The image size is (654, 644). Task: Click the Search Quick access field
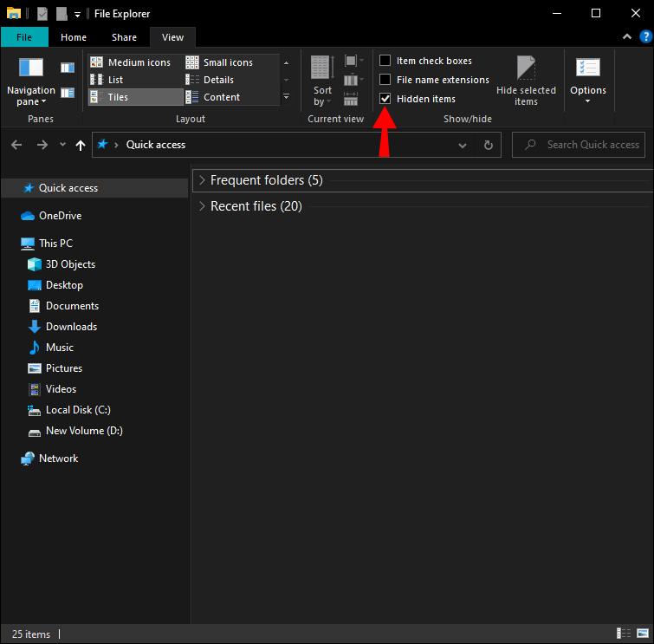click(579, 145)
